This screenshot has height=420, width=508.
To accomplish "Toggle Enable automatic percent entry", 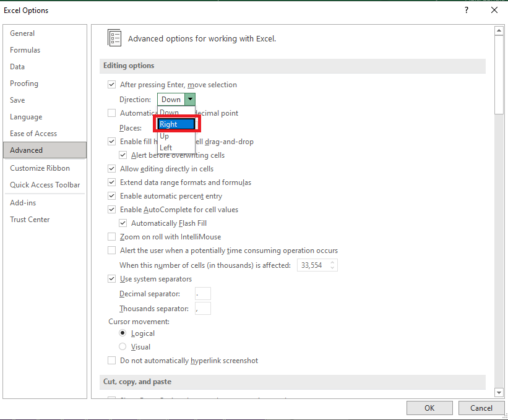I will 112,196.
